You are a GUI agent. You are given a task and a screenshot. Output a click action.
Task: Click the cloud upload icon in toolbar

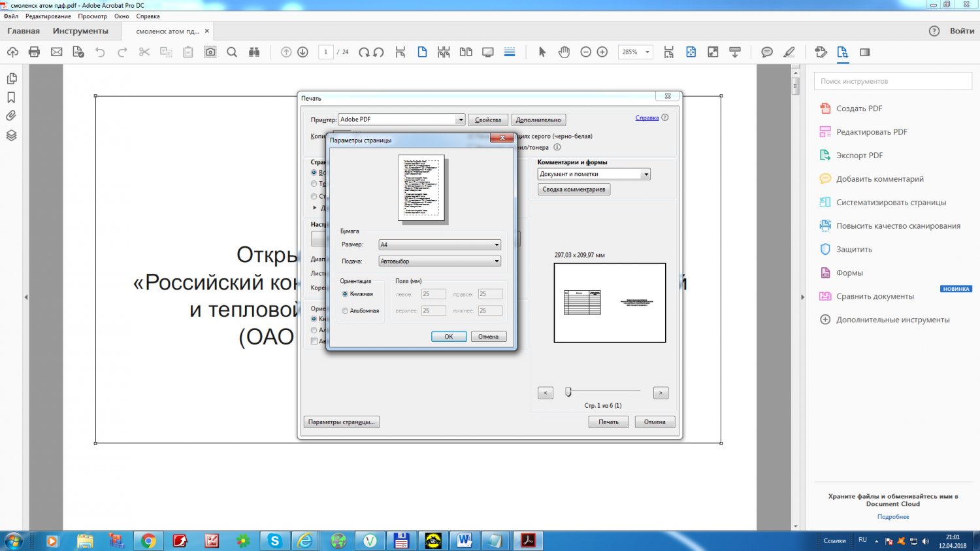(x=12, y=52)
